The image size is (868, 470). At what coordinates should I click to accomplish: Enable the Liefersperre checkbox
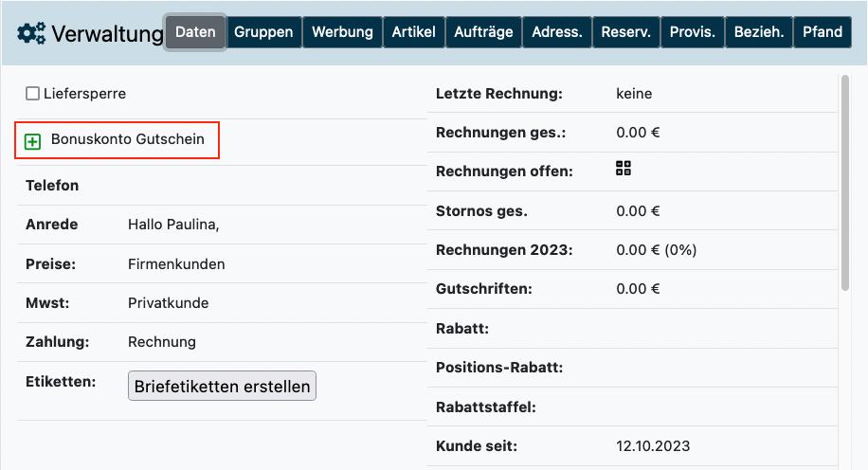pyautogui.click(x=32, y=94)
